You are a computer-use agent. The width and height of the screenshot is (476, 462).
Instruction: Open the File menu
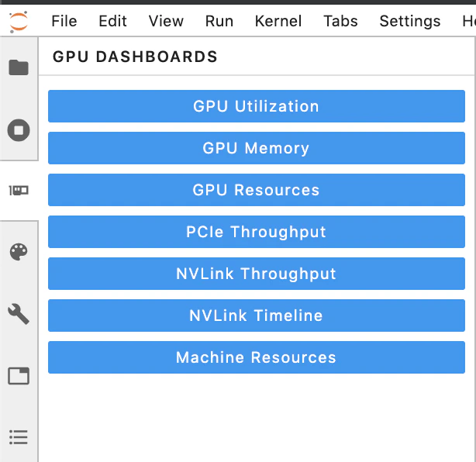64,21
